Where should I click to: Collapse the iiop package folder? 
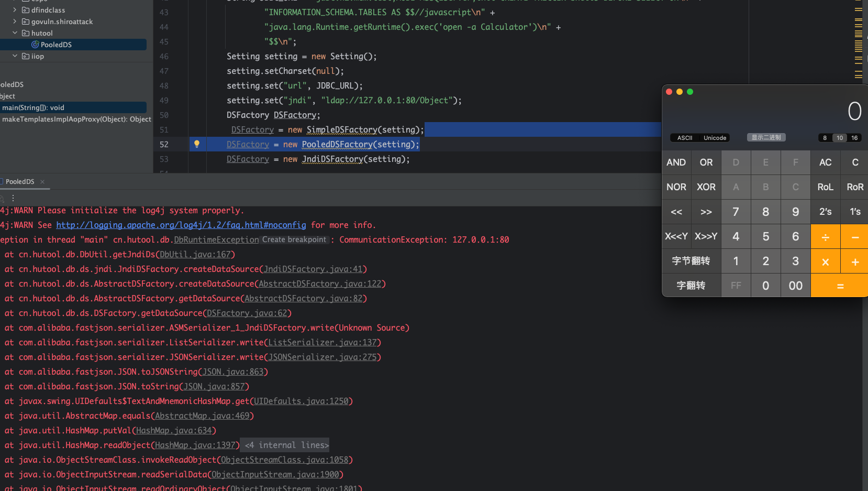point(15,56)
